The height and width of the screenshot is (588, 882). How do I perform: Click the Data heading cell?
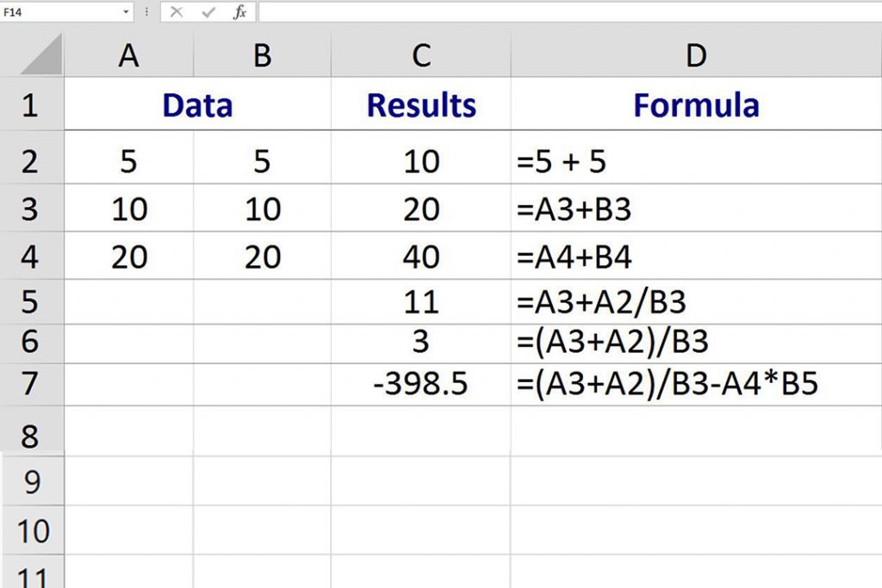click(197, 105)
